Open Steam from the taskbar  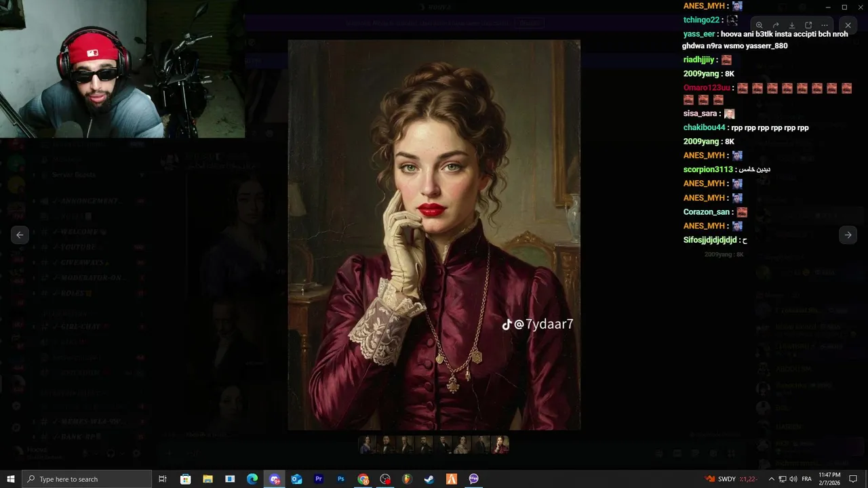pos(429,479)
